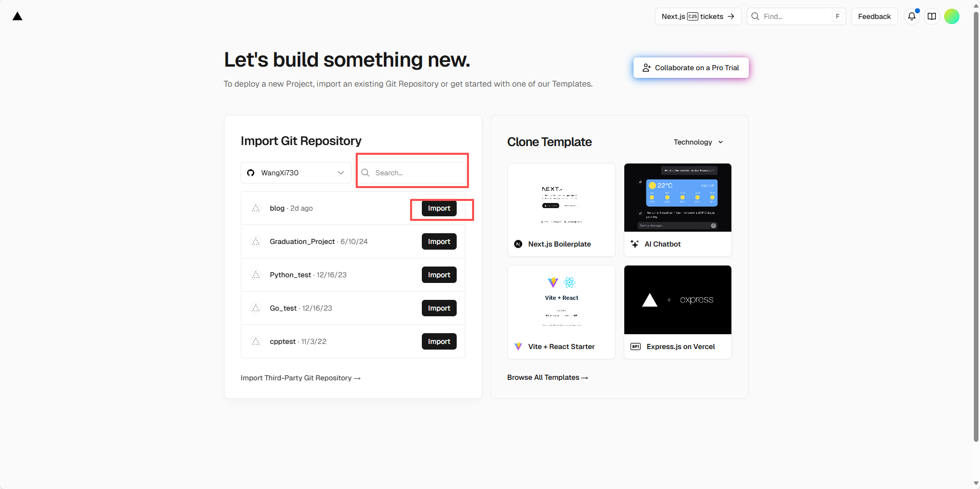
Task: Follow Import Third-Party Git Repository link
Action: (x=300, y=378)
